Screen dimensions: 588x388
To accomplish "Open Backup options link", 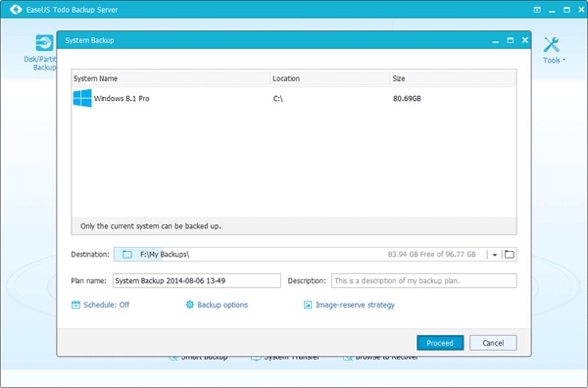I will pyautogui.click(x=223, y=305).
